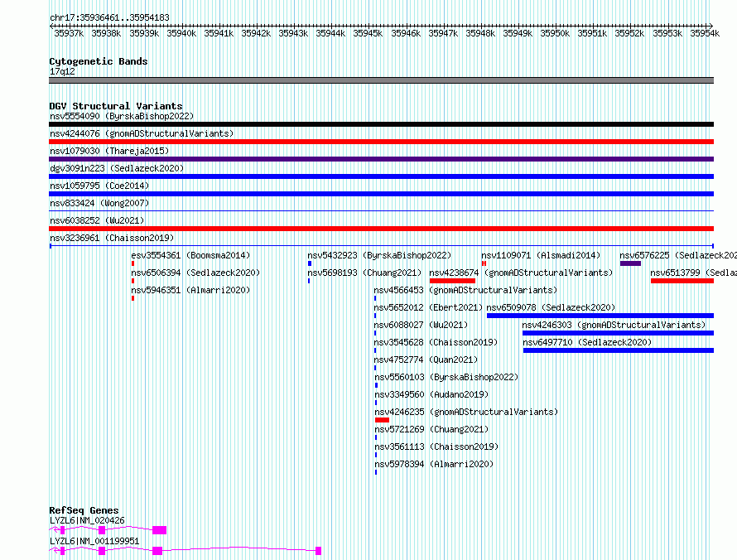Open nsv6038252 (Wu2021) variant label
Viewport: 737px width, 560px height.
[97, 220]
